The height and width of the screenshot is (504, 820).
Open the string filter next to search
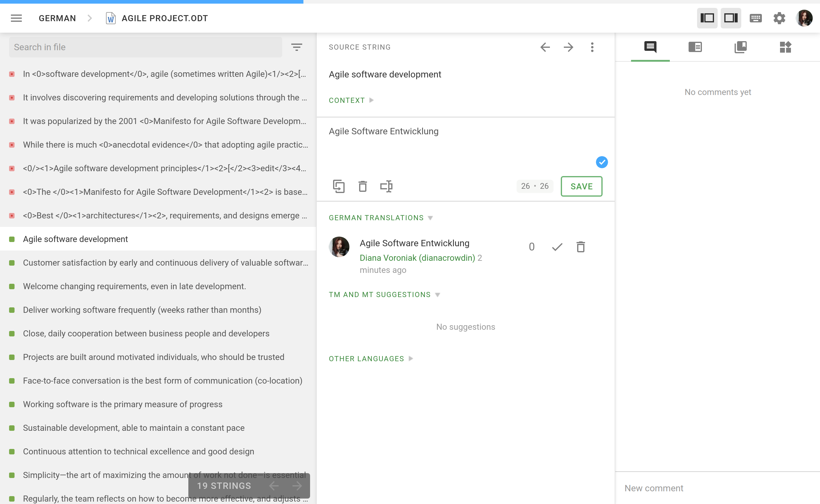296,47
